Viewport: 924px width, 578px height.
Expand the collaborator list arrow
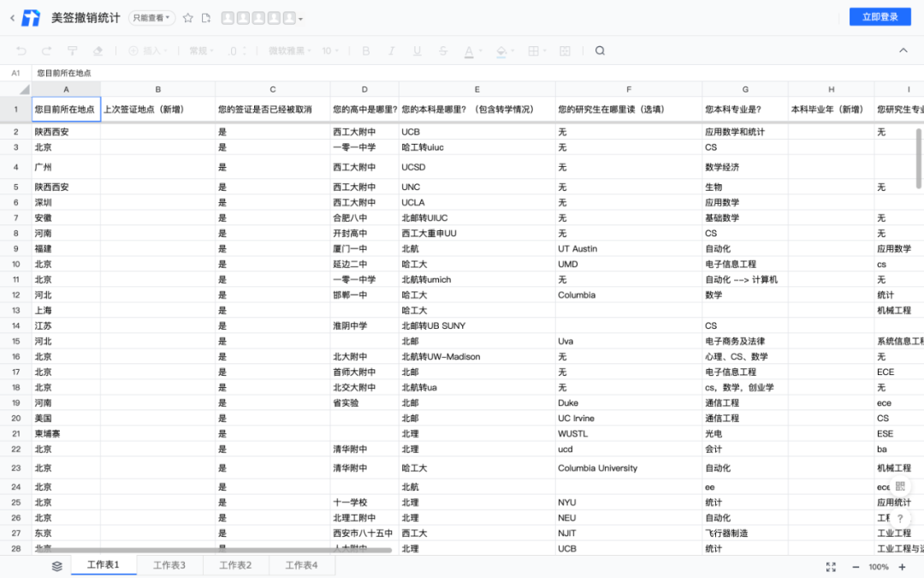[300, 20]
